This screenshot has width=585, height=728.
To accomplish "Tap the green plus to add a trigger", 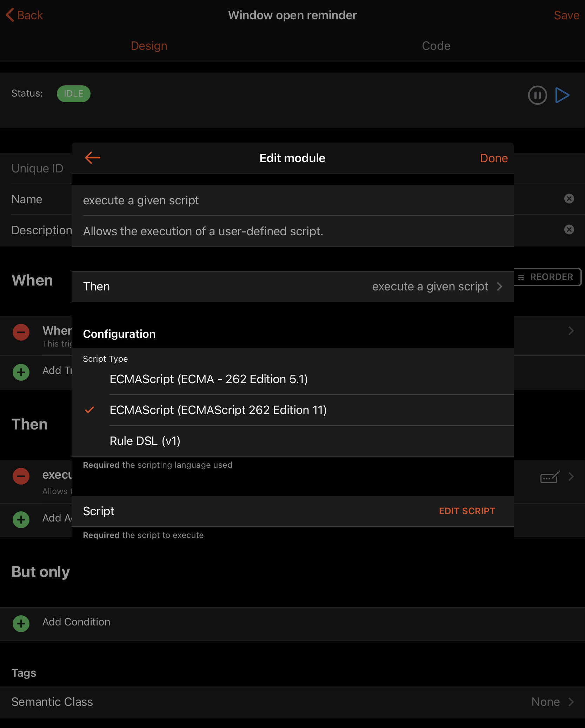I will coord(21,372).
